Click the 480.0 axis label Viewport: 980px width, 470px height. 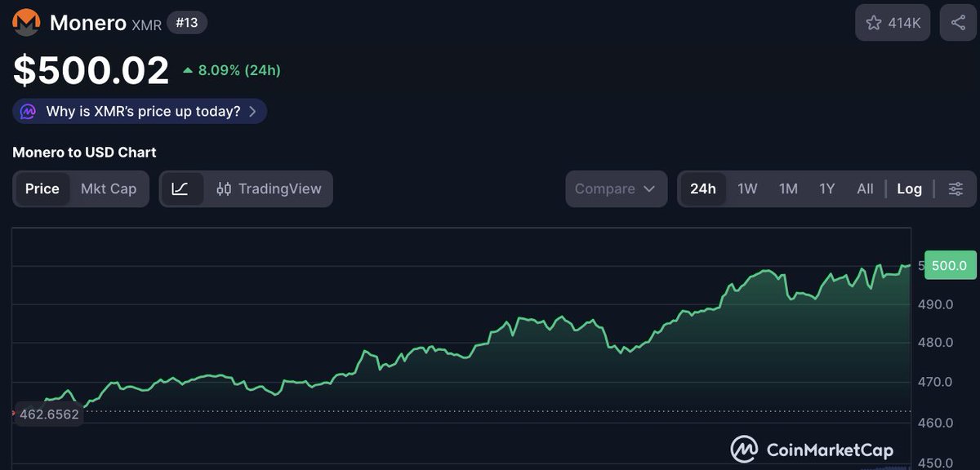(x=938, y=344)
